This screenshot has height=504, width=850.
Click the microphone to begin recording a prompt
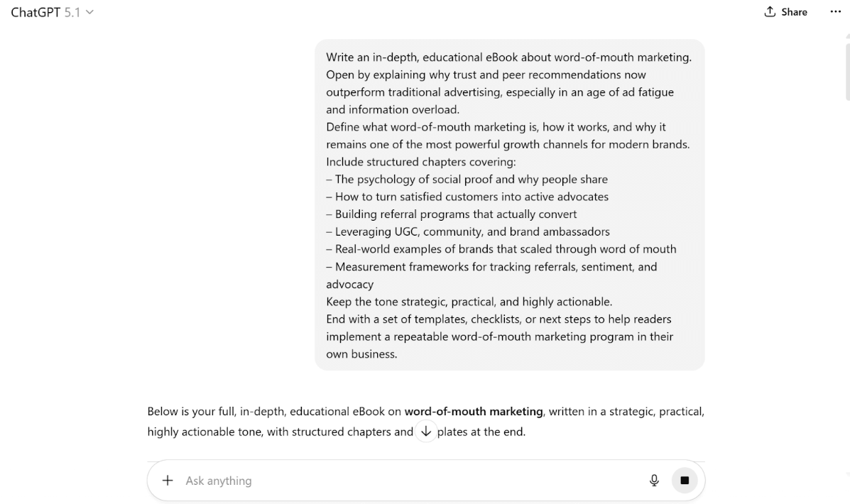pyautogui.click(x=654, y=480)
